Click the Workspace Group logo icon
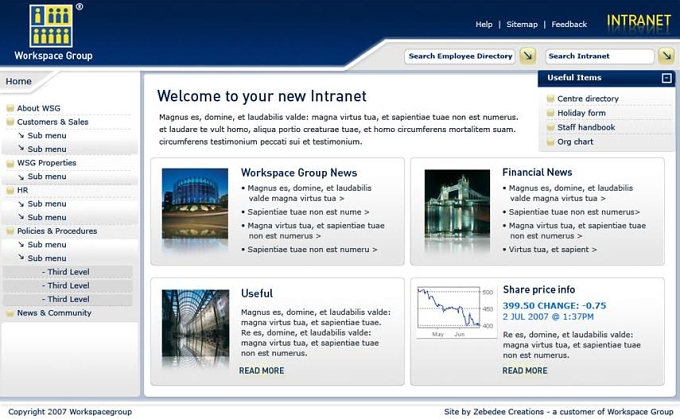This screenshot has height=419, width=680. (x=51, y=26)
